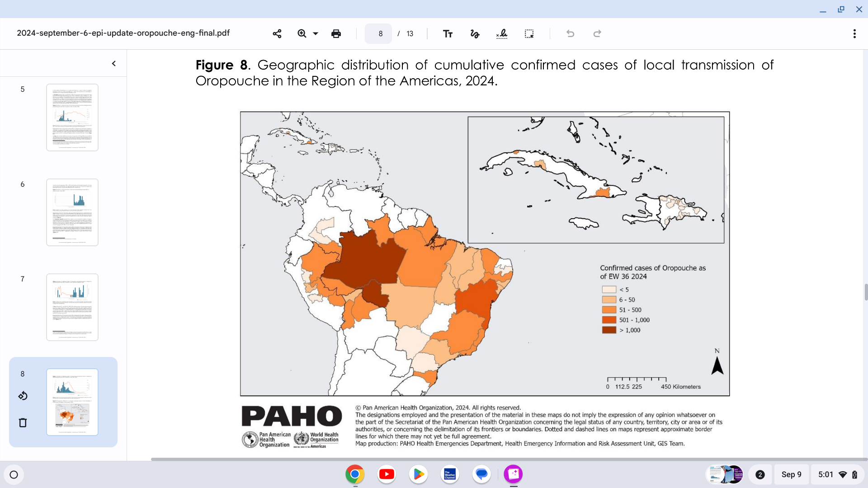
Task: Delete page 8 with trash icon
Action: pos(23,422)
